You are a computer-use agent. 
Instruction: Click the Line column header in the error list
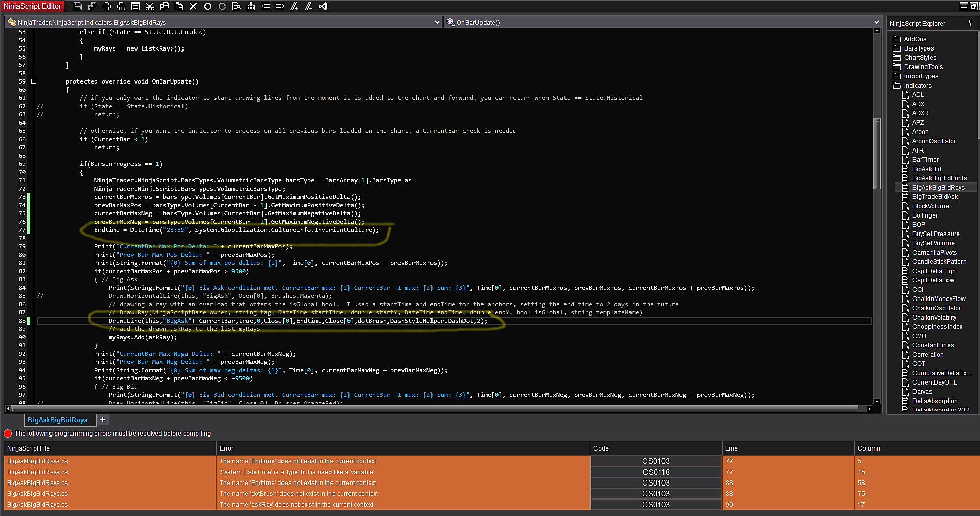(x=731, y=448)
